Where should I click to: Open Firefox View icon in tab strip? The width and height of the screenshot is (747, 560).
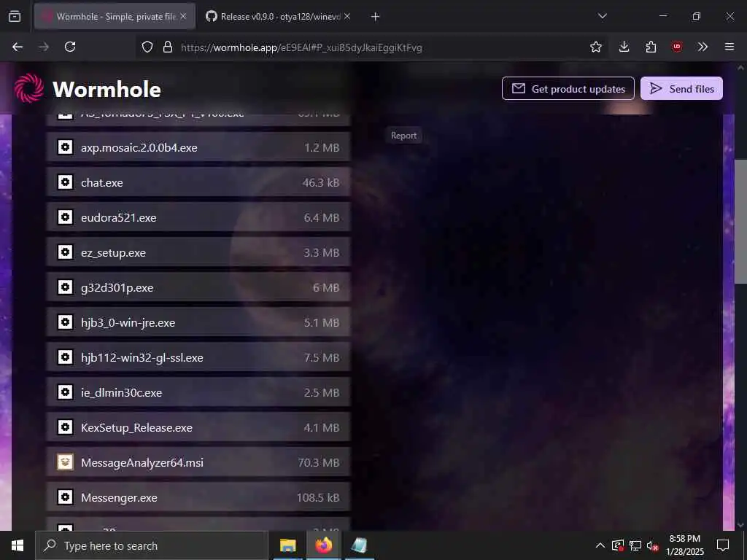click(15, 16)
